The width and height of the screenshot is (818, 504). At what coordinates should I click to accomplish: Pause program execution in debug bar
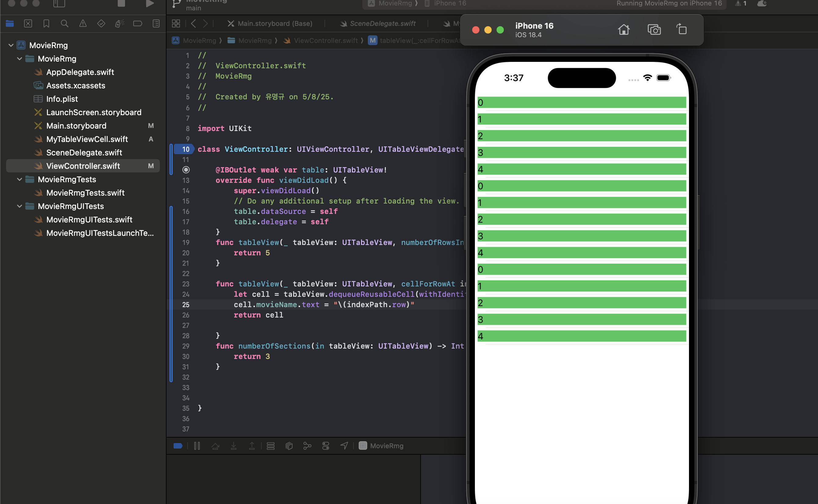[197, 446]
